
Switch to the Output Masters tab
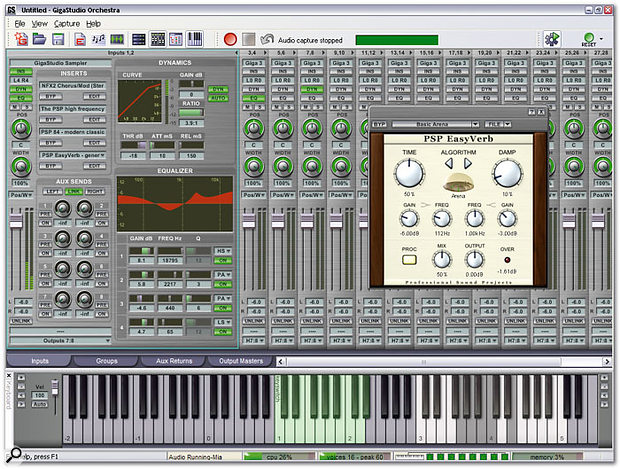point(240,361)
